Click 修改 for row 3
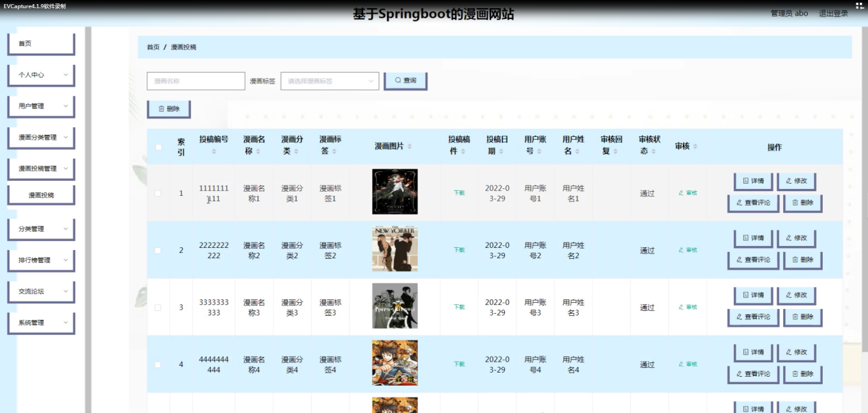This screenshot has width=868, height=413. pos(796,296)
